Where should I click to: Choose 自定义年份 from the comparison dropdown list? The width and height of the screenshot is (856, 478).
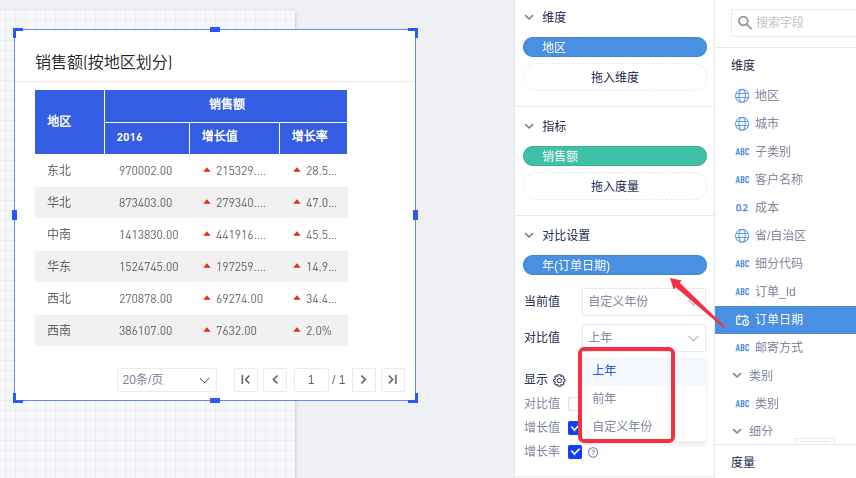coord(622,426)
